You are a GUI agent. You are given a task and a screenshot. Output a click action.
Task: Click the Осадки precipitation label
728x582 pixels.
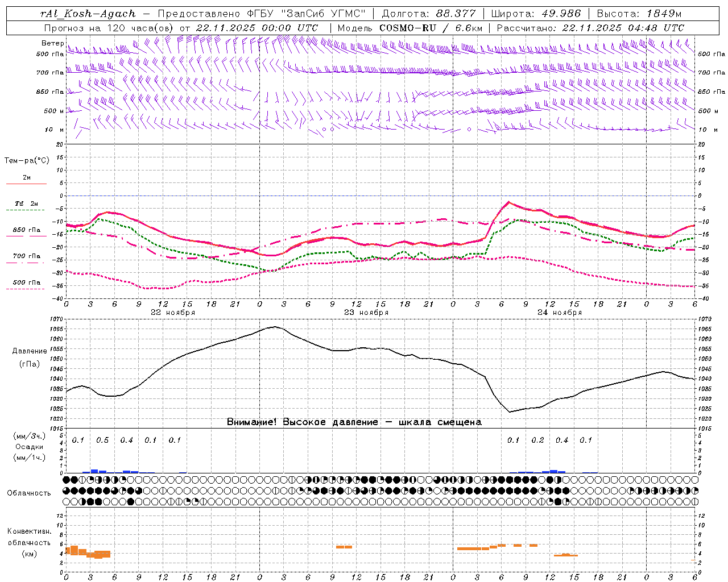pos(30,447)
